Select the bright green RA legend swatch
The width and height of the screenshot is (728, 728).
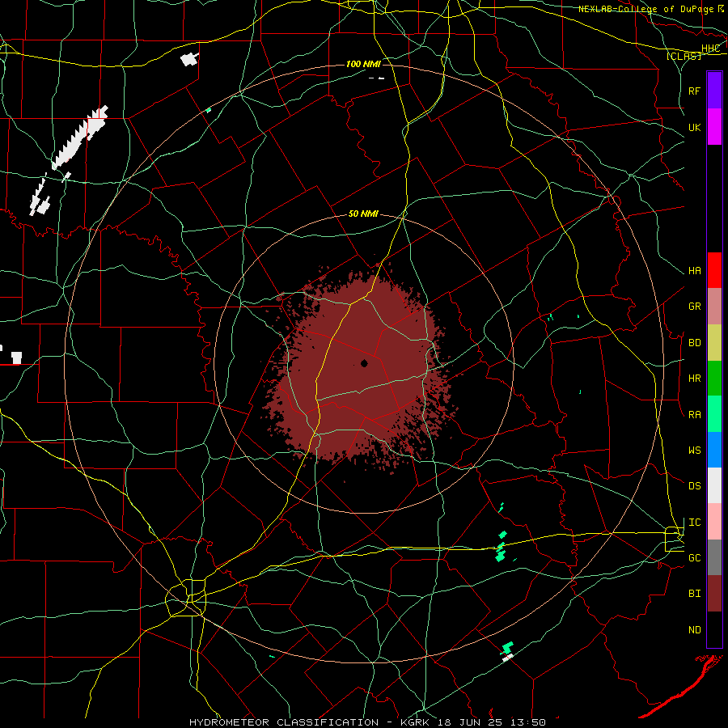click(x=714, y=414)
